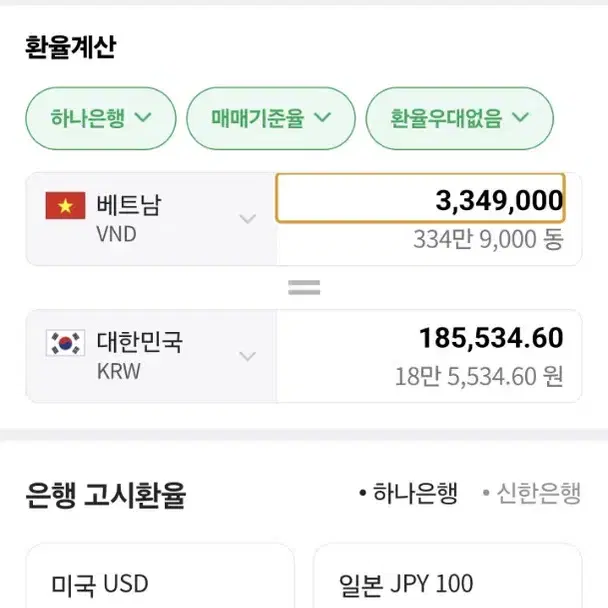Screen dimensions: 608x608
Task: Click the VND amount input 3,349,000
Action: point(420,198)
